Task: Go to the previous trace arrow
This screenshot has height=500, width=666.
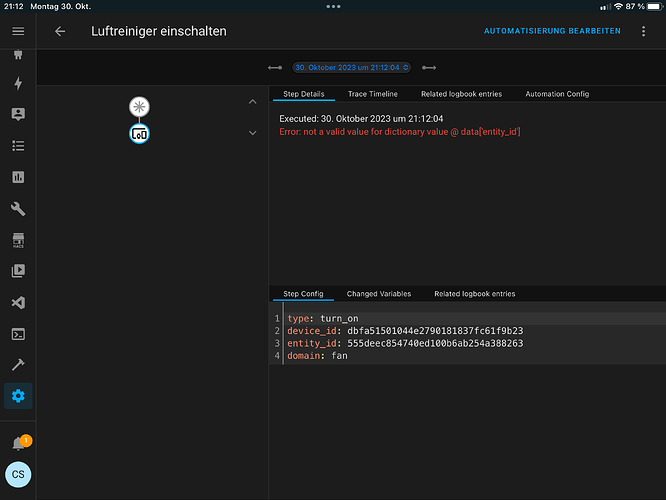Action: [x=275, y=68]
